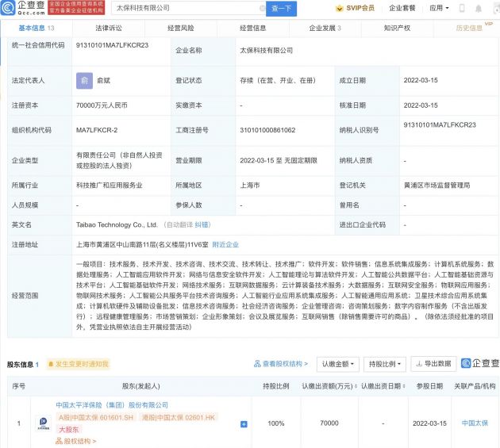Click the 导出数据 button
This screenshot has height=448, width=500.
point(433,364)
